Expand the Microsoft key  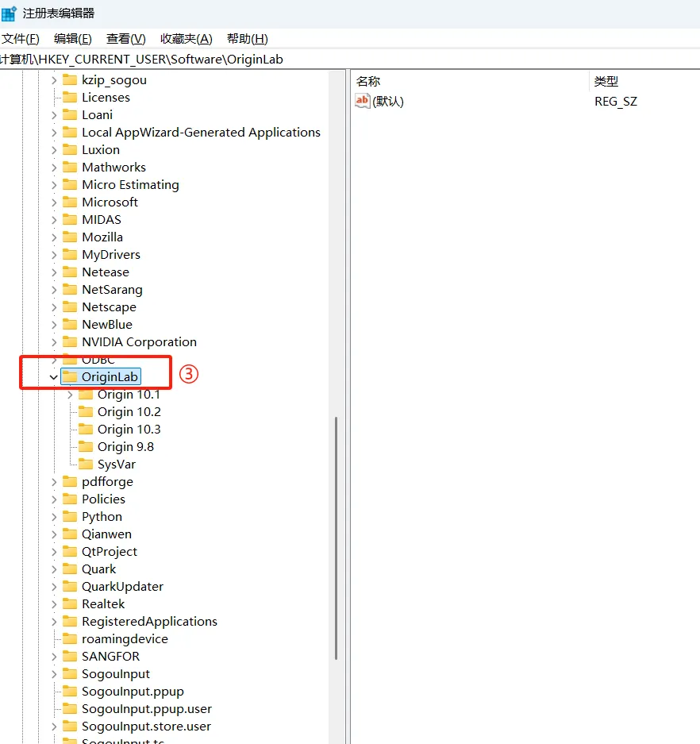pos(54,202)
